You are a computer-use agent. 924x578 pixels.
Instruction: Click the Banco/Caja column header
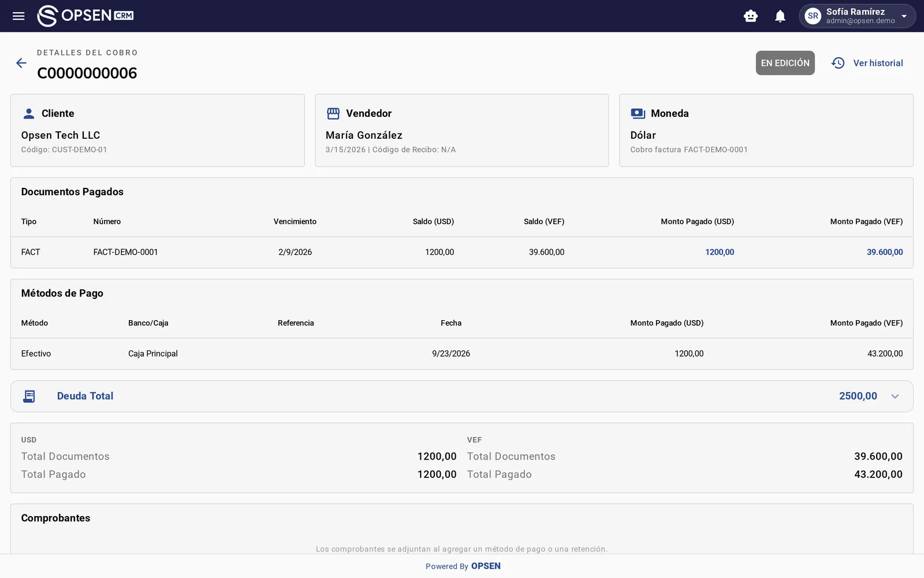point(148,323)
